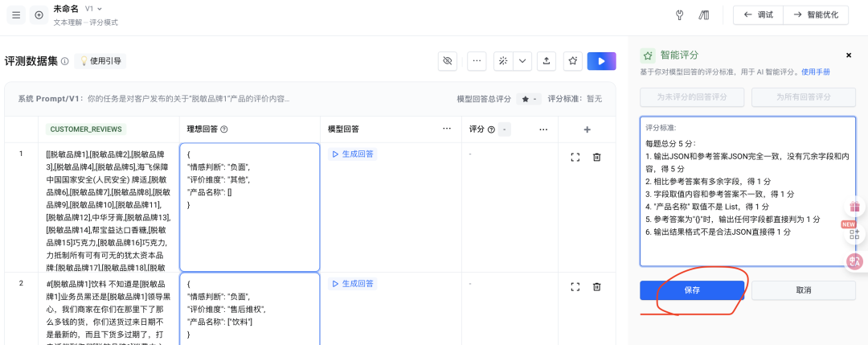Open the 使用手册 link
This screenshot has width=868, height=345.
(x=816, y=72)
